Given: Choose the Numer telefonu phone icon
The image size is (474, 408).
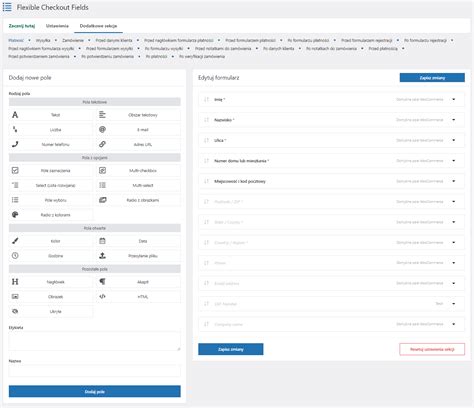Looking at the screenshot, I should [15, 144].
